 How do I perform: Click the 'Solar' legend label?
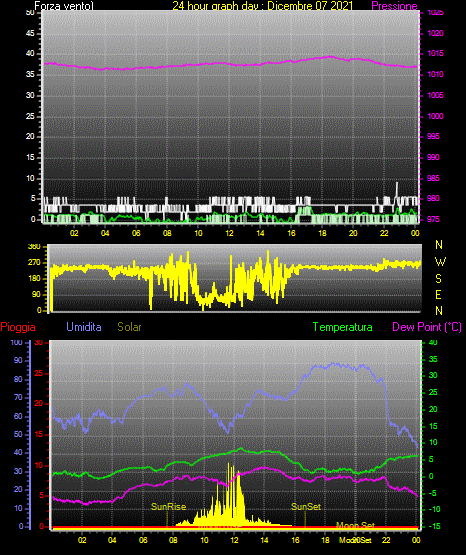129,327
